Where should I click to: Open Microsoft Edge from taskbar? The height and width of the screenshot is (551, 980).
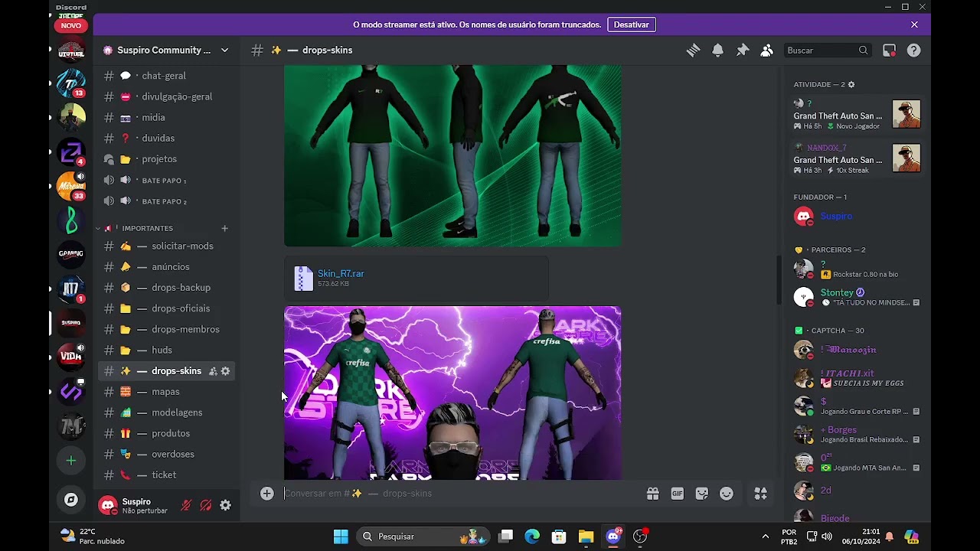tap(532, 536)
